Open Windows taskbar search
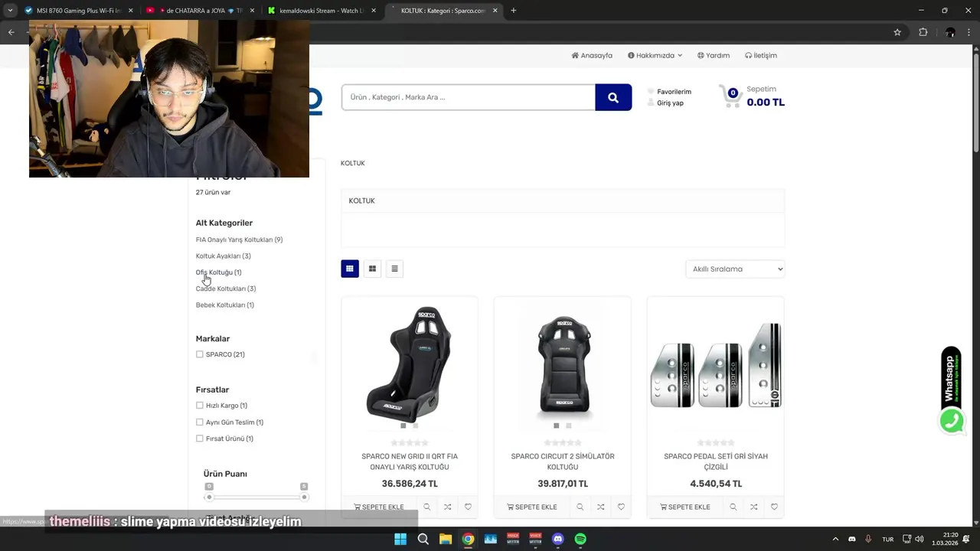This screenshot has height=551, width=980. tap(423, 539)
